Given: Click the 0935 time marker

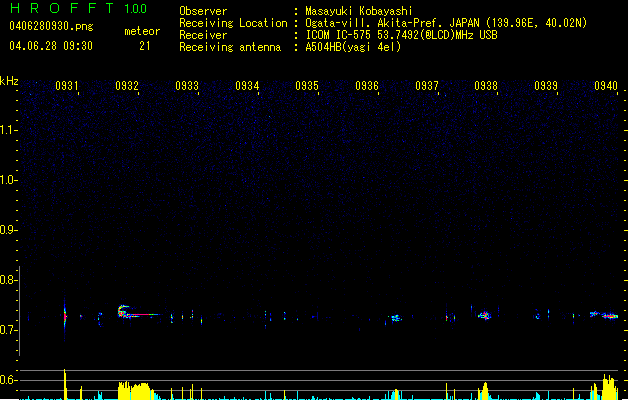Looking at the screenshot, I should (x=307, y=86).
